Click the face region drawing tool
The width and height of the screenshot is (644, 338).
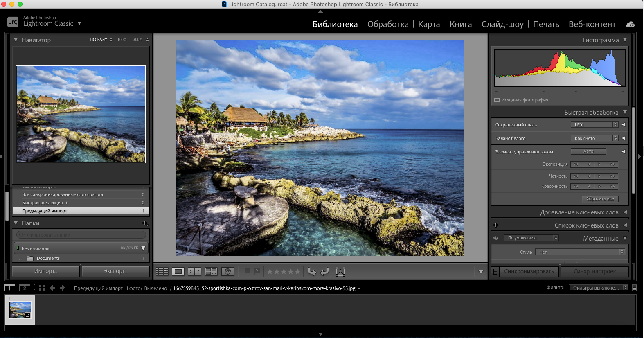pyautogui.click(x=340, y=271)
